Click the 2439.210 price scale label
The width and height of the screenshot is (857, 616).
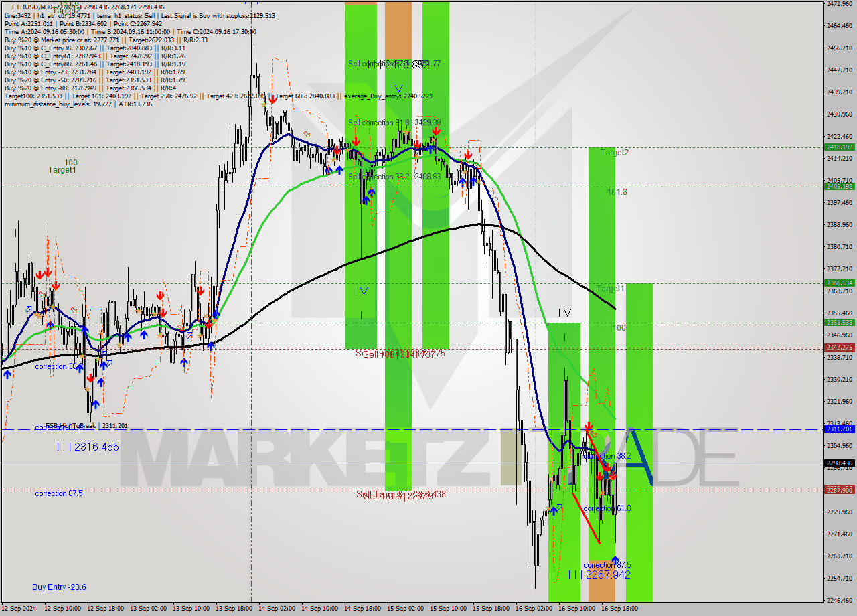pos(840,92)
